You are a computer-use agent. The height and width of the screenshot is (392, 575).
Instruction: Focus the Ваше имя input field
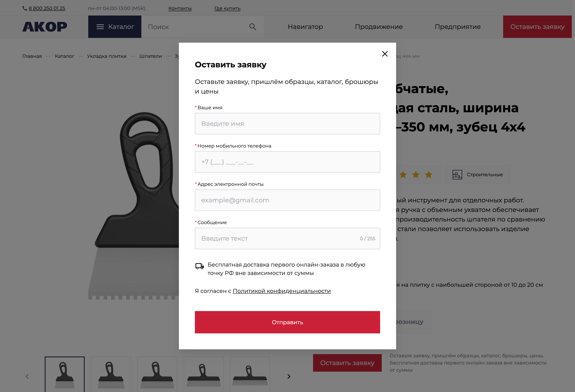[287, 124]
